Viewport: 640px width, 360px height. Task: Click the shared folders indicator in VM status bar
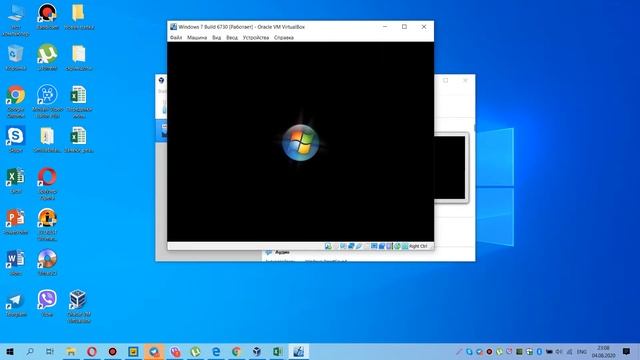pos(366,246)
